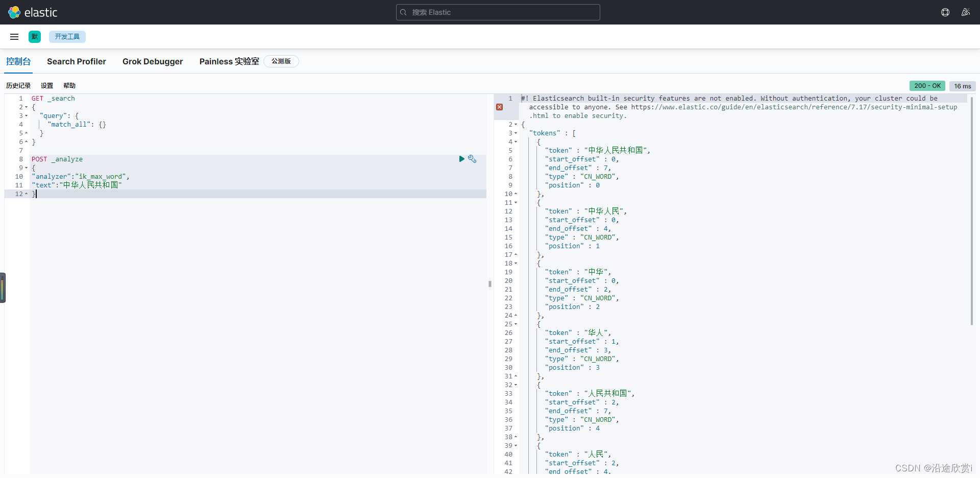Click the "text":"中华人民共和国" line
The image size is (980, 478).
[77, 185]
